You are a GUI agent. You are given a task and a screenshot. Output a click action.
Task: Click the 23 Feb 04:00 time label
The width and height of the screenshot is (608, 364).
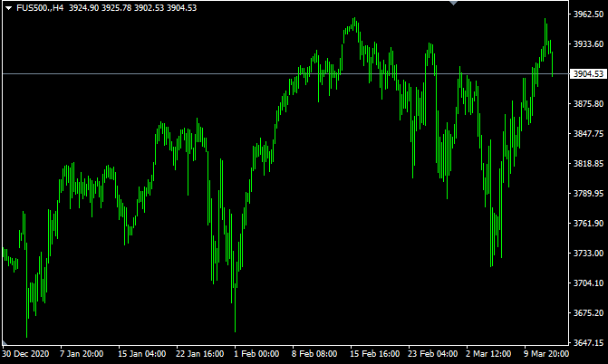tap(433, 353)
